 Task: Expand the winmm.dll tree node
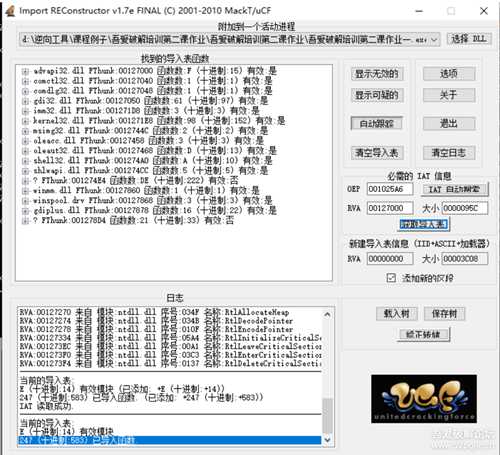(x=25, y=191)
